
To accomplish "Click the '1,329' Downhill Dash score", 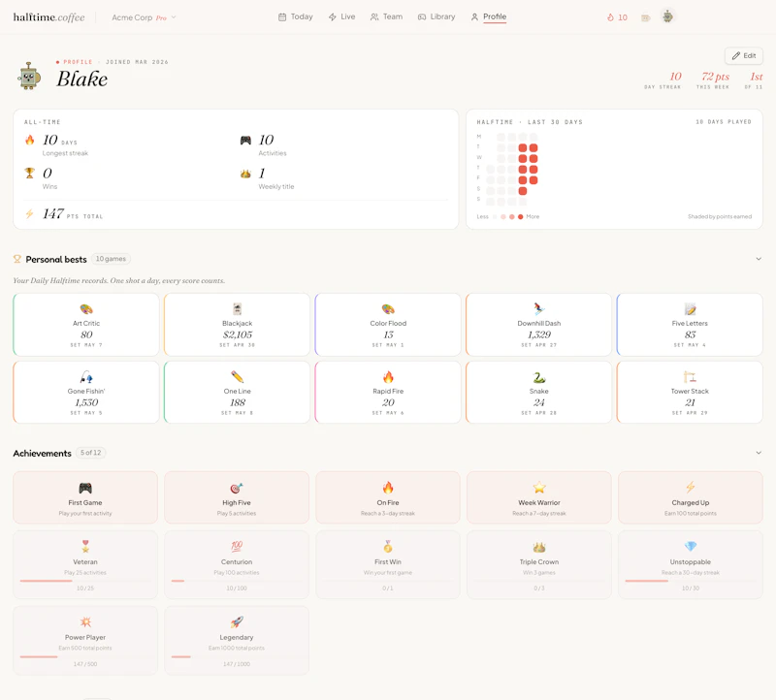I will [539, 334].
